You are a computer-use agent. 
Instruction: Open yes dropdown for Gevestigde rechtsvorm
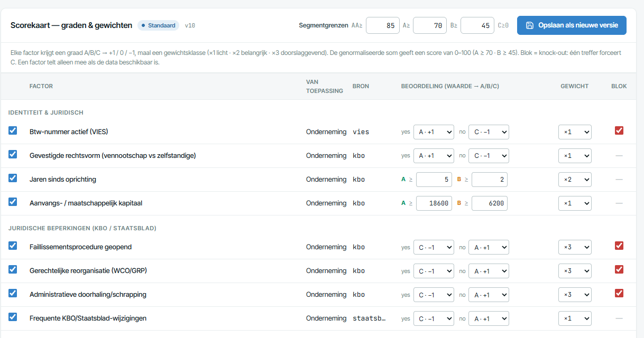pyautogui.click(x=434, y=156)
